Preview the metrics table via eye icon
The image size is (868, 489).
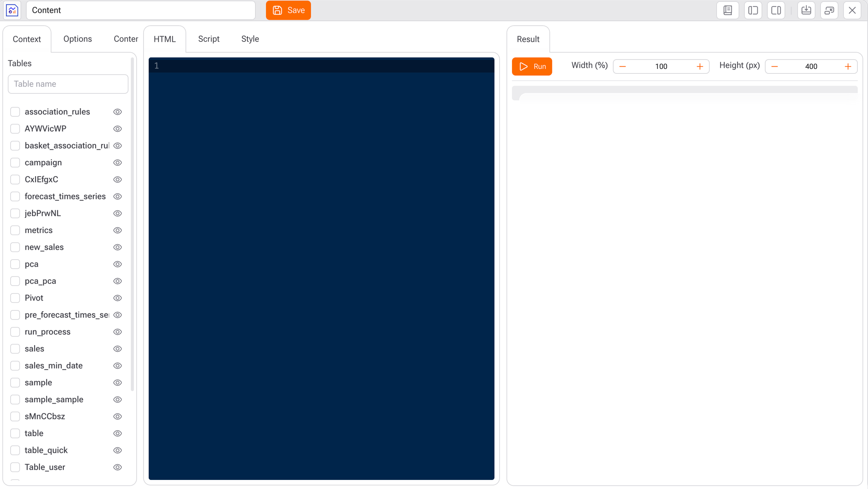coord(118,230)
